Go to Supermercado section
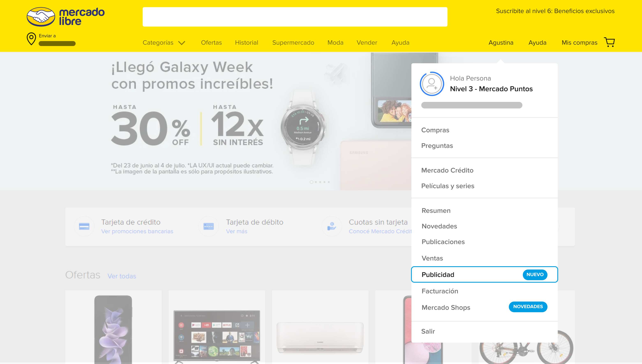This screenshot has height=364, width=642. click(x=293, y=43)
